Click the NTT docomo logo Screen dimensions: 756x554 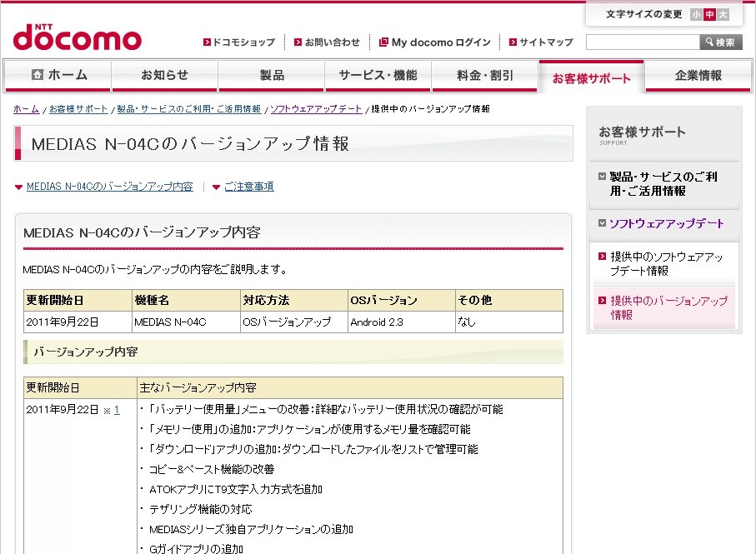[78, 37]
